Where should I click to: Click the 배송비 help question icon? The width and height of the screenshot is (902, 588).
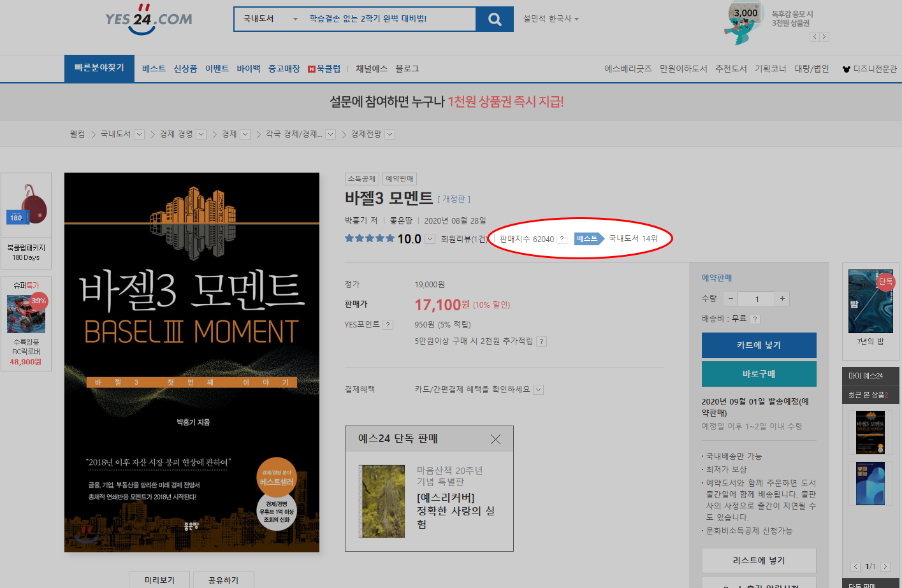tap(755, 319)
